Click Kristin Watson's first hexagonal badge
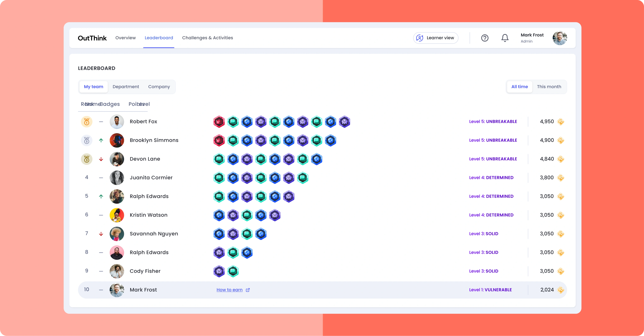The width and height of the screenshot is (644, 336). tap(219, 215)
